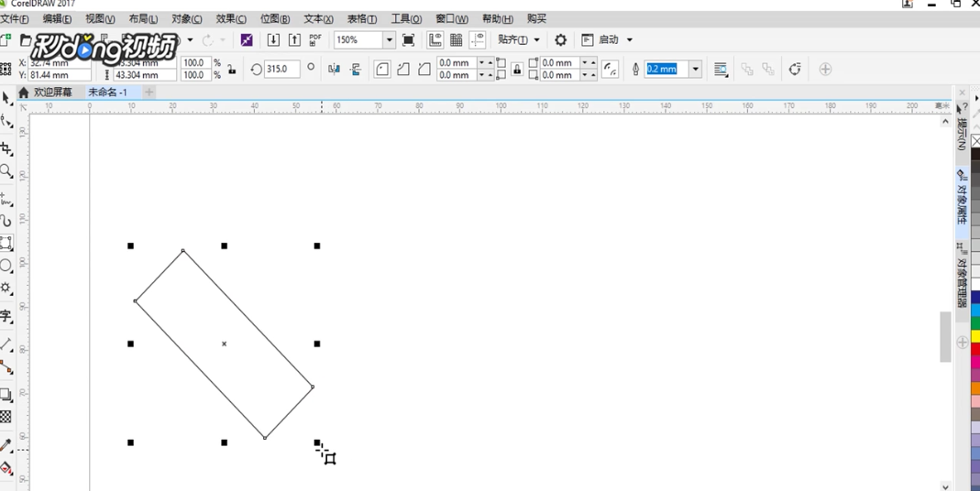Select the Crop tool
980x491 pixels.
click(x=6, y=148)
